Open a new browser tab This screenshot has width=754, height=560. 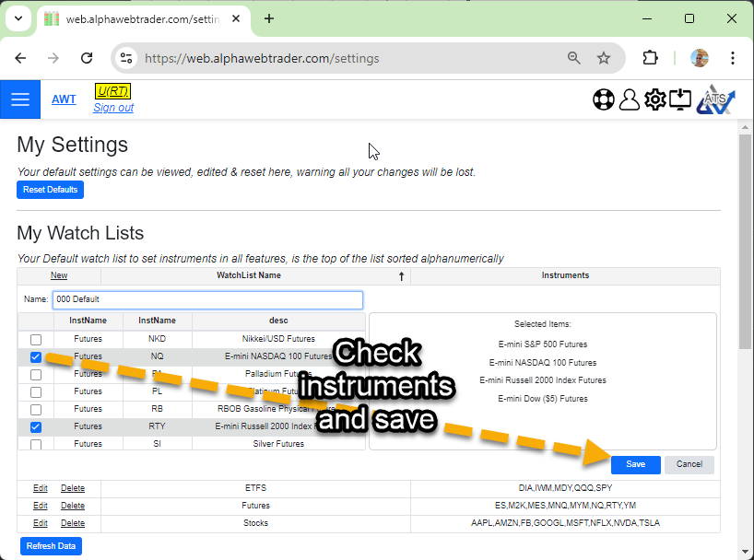click(x=269, y=18)
